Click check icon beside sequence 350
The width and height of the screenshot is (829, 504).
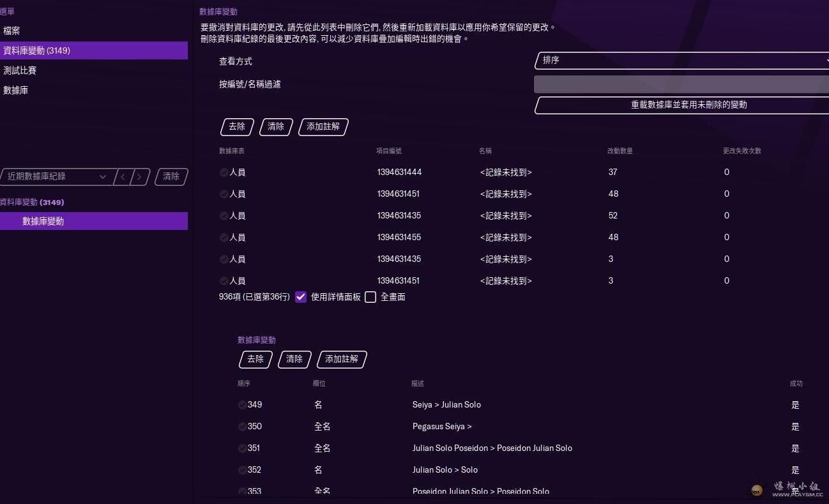pyautogui.click(x=242, y=427)
